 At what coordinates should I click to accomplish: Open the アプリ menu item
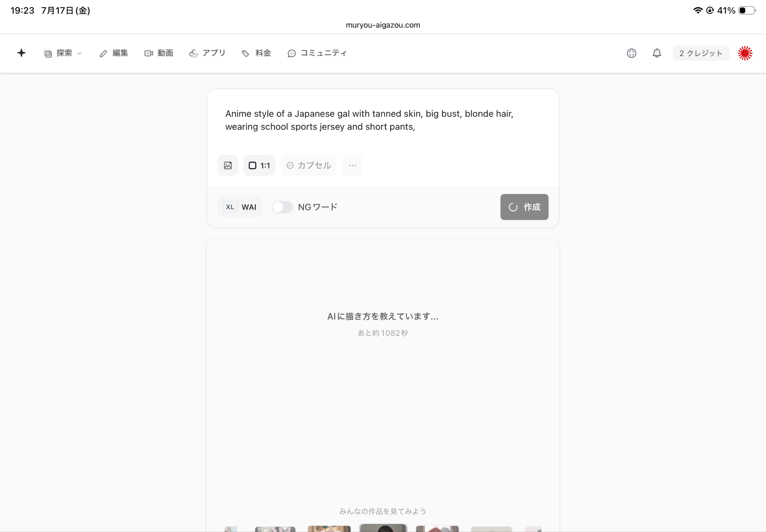point(207,53)
